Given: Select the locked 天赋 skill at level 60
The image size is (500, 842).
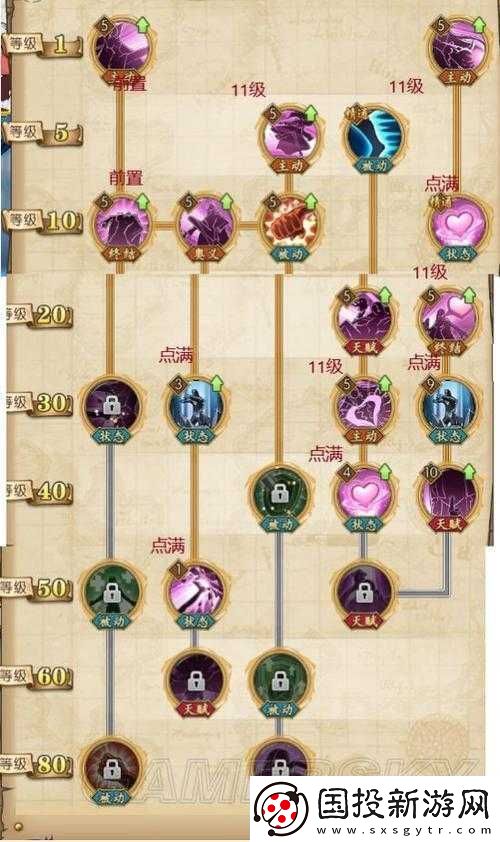Looking at the screenshot, I should pyautogui.click(x=195, y=683).
